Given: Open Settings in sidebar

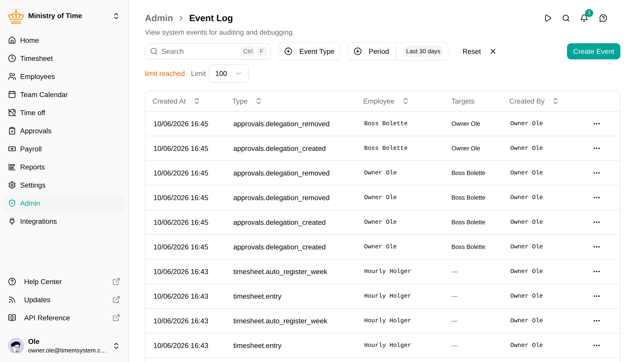Looking at the screenshot, I should (x=64, y=185).
